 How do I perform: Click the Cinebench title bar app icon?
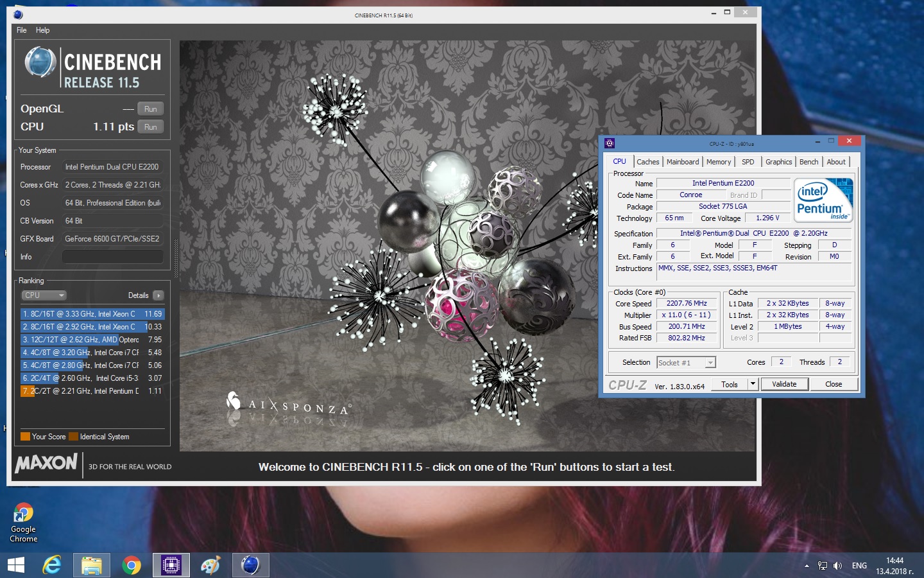(x=18, y=14)
